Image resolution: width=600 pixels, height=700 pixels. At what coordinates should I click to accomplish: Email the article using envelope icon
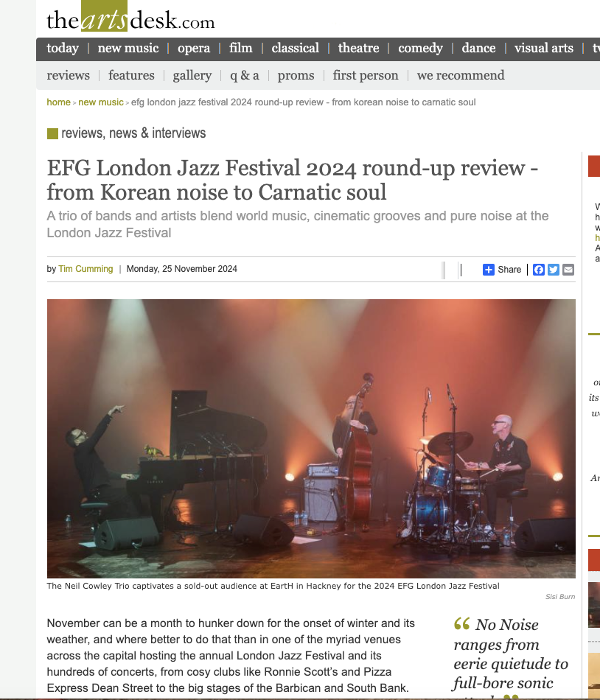[x=568, y=270]
